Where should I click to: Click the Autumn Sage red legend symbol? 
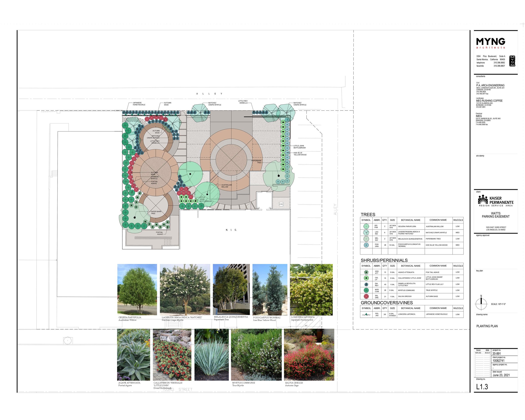[366, 296]
